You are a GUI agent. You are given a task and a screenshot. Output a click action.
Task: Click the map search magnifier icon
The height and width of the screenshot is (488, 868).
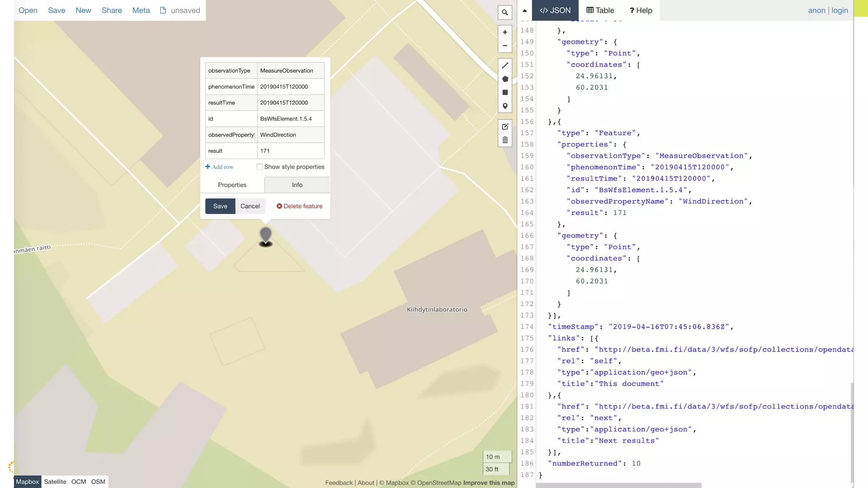[x=505, y=13]
